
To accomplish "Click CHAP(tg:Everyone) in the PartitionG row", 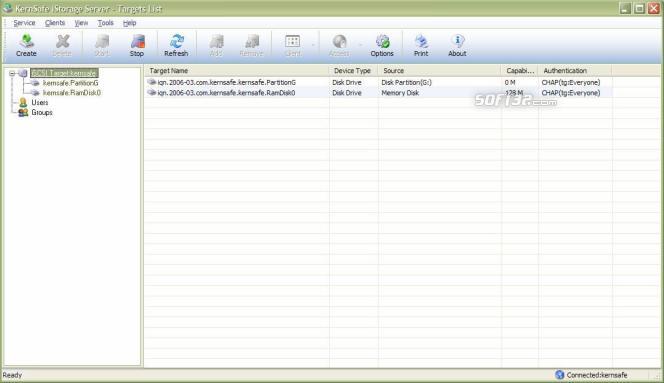I will pyautogui.click(x=571, y=82).
